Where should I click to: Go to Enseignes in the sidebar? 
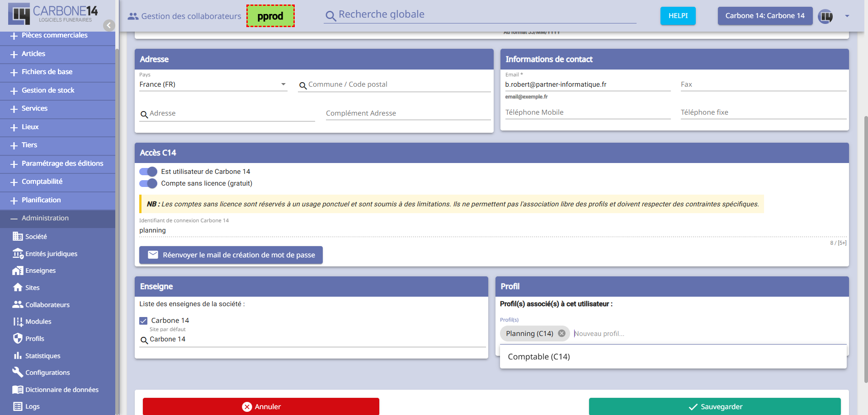(x=40, y=270)
